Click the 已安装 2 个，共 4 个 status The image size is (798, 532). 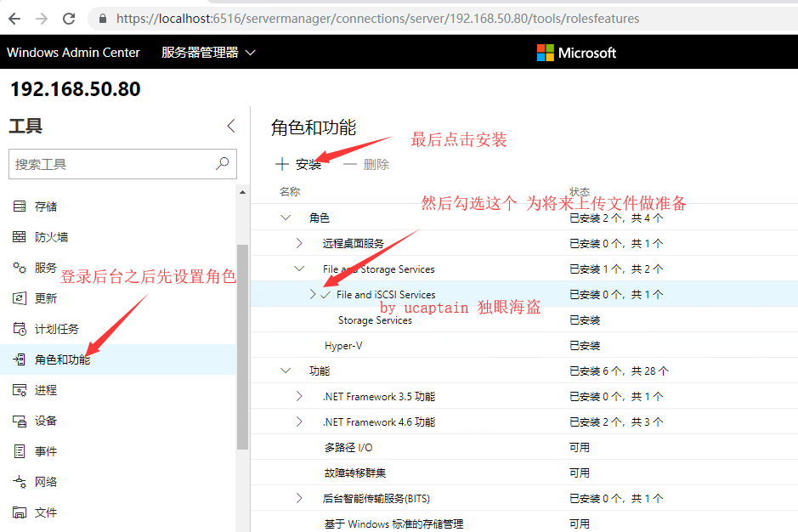tap(616, 218)
